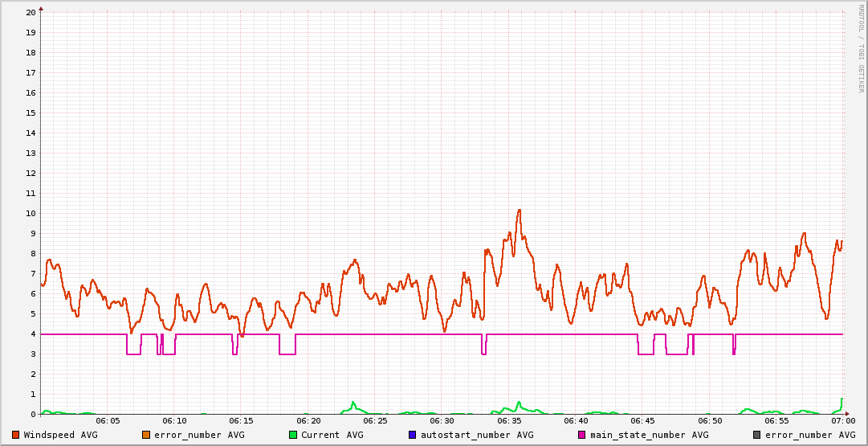Click the 06:50 time axis label
This screenshot has width=868, height=446.
[x=710, y=420]
